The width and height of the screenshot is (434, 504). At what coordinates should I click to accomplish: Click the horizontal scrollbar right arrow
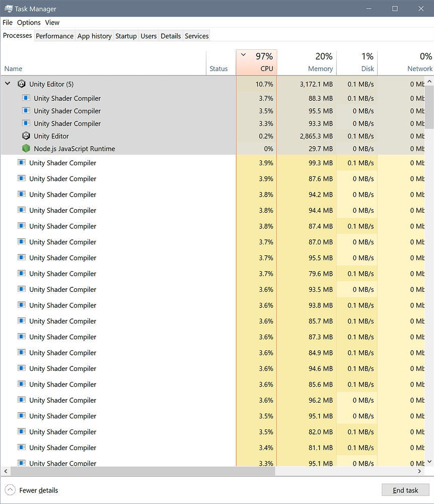[420, 471]
